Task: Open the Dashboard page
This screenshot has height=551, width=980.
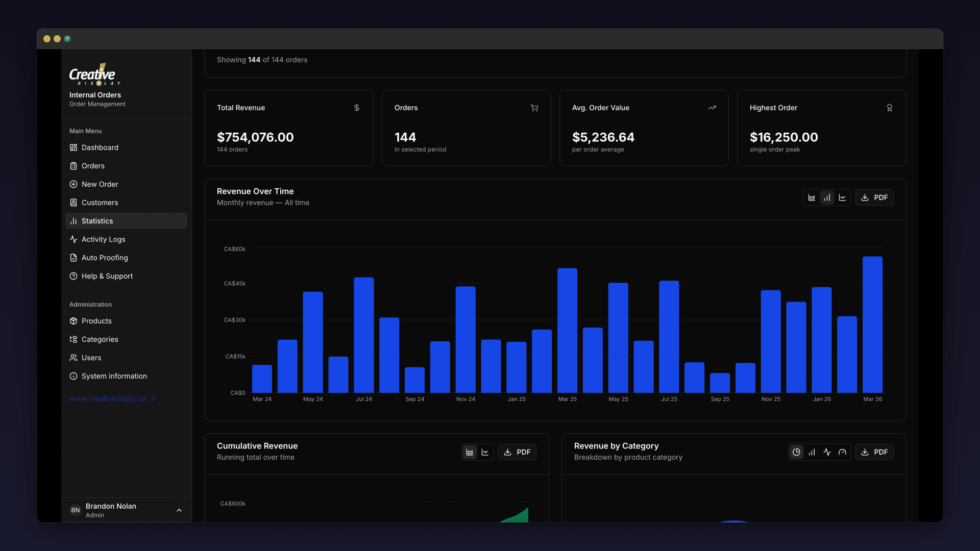Action: tap(100, 147)
